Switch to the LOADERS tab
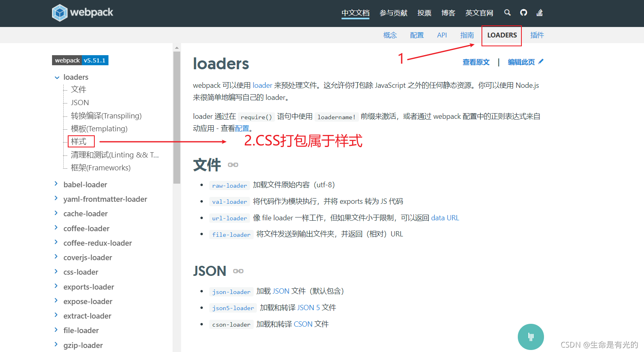 point(502,35)
